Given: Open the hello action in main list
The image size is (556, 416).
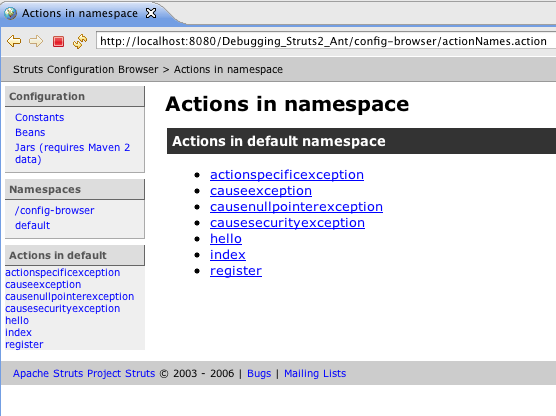Looking at the screenshot, I should click(x=226, y=238).
